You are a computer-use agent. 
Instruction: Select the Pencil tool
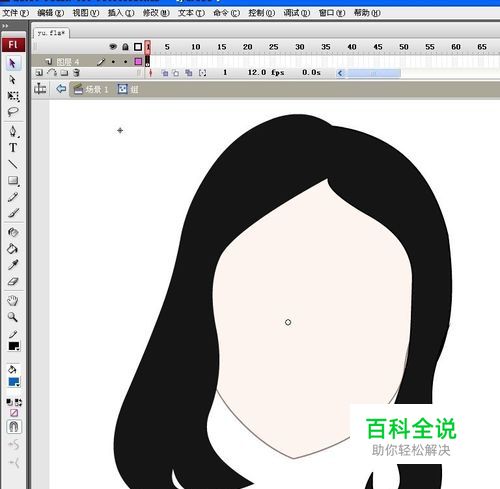[x=13, y=197]
